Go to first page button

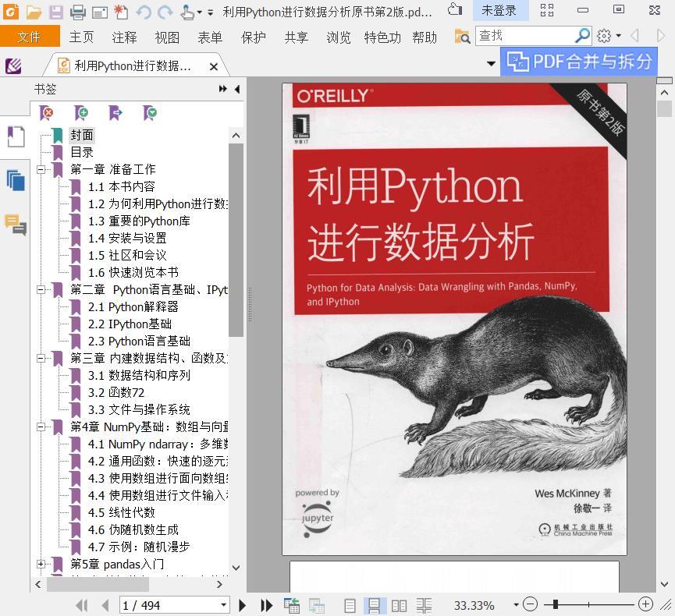[82, 605]
